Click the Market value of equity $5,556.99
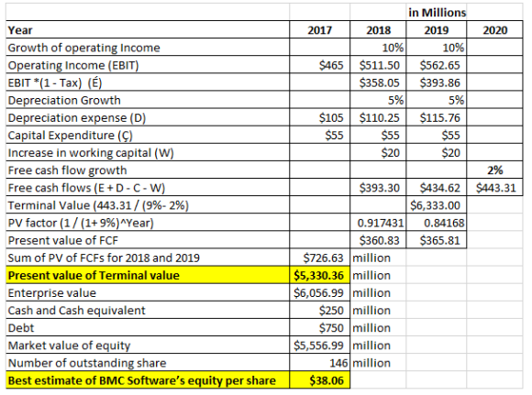Screen dimensions: 532x395 (319, 346)
